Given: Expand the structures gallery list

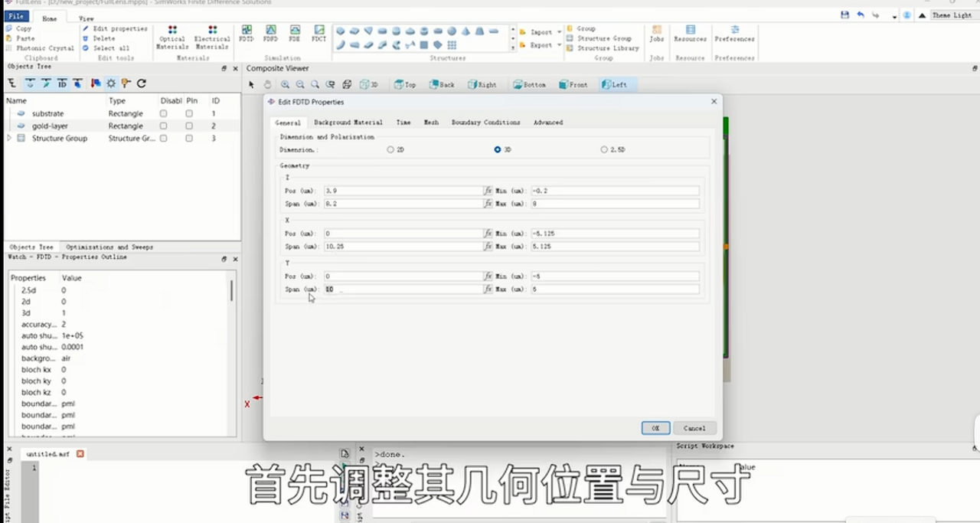Looking at the screenshot, I should [x=512, y=47].
